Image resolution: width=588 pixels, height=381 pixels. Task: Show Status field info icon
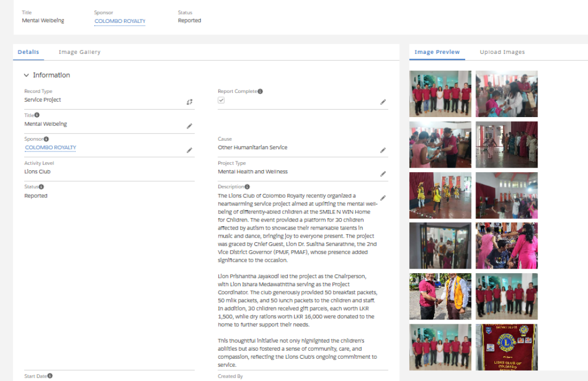[41, 186]
